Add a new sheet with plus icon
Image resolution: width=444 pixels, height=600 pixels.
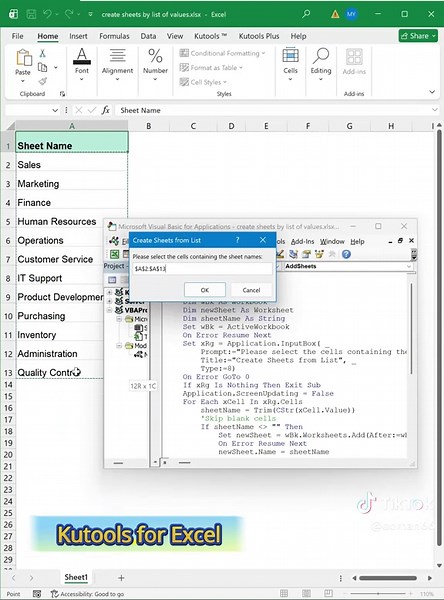121,578
